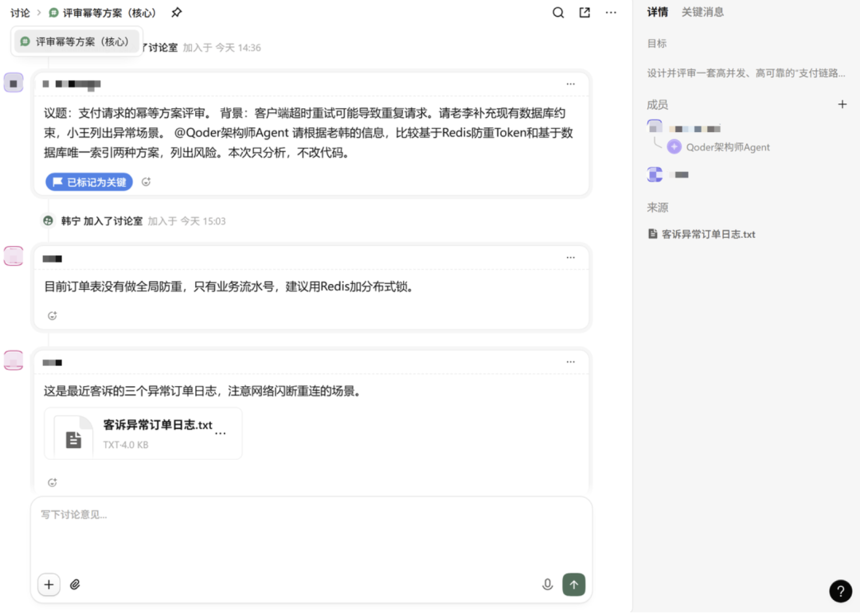Open 客诉异常订单日志.txt under 来源

click(x=702, y=234)
